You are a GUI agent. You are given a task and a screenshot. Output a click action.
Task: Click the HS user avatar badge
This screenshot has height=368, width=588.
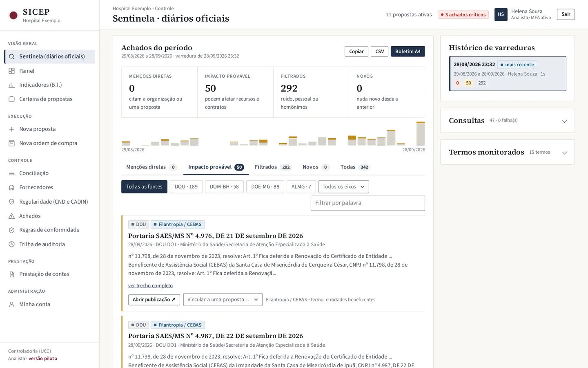501,14
